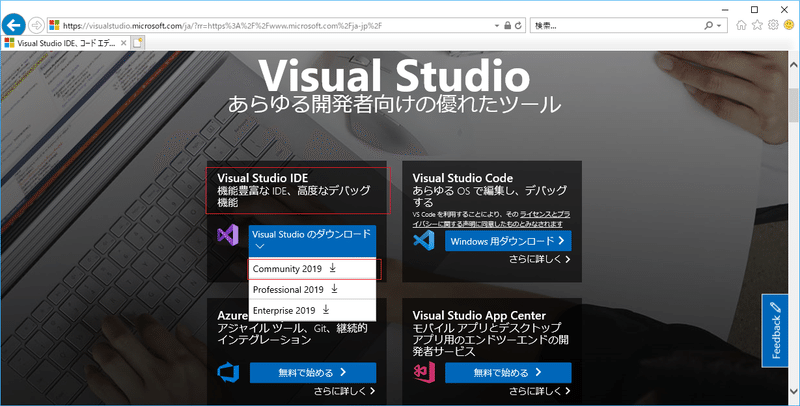
Task: Click the Visual Studio App Center heading
Action: tap(479, 315)
